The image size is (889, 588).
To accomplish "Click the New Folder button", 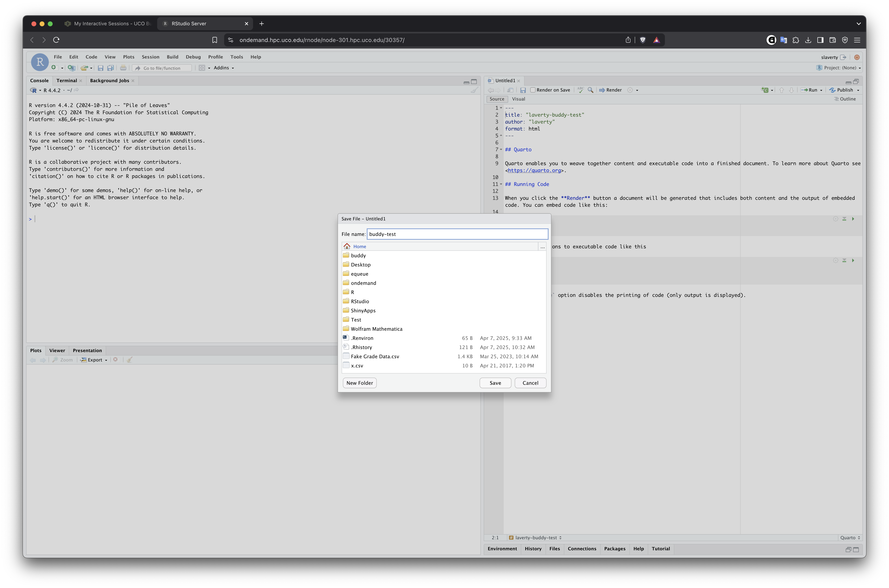I will [359, 383].
